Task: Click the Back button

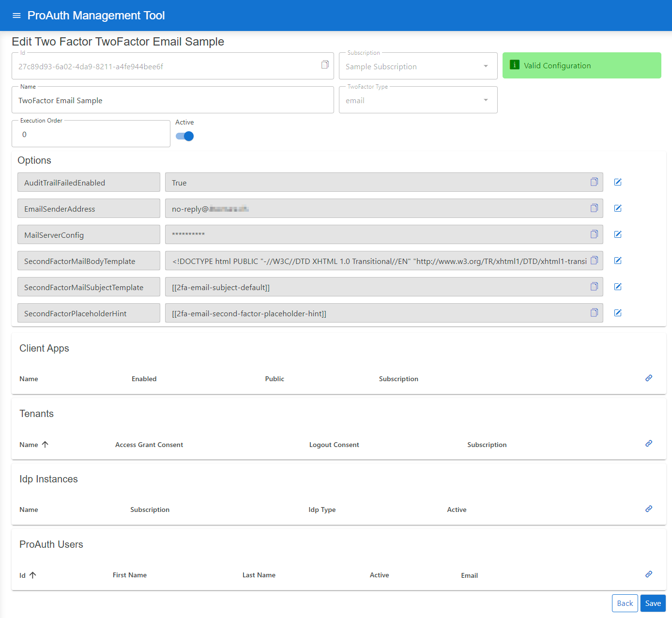Action: (x=625, y=603)
